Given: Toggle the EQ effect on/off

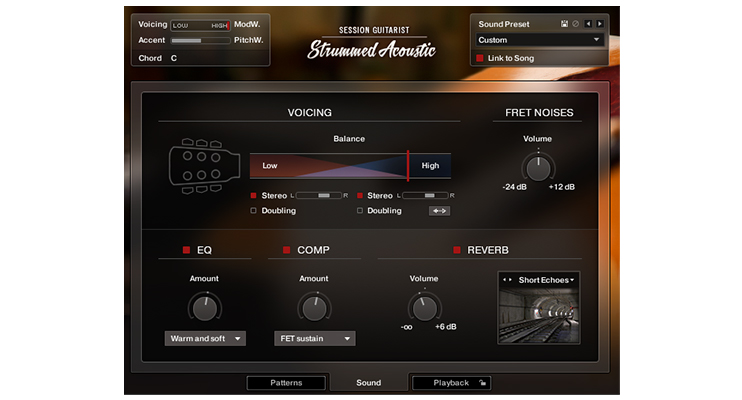Looking at the screenshot, I should pos(186,250).
